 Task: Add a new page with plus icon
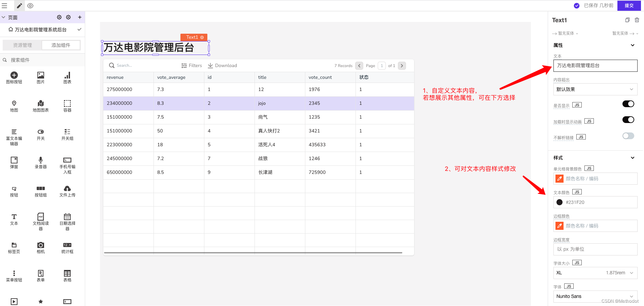[x=80, y=17]
